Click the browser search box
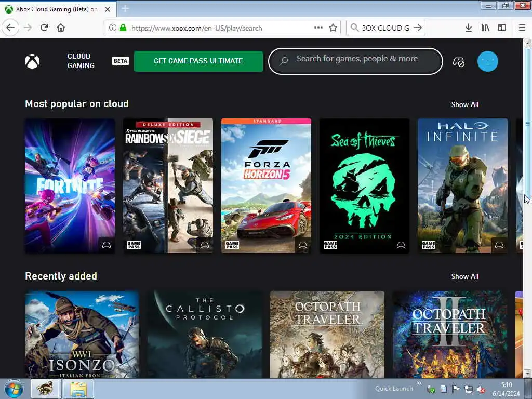 [x=385, y=28]
